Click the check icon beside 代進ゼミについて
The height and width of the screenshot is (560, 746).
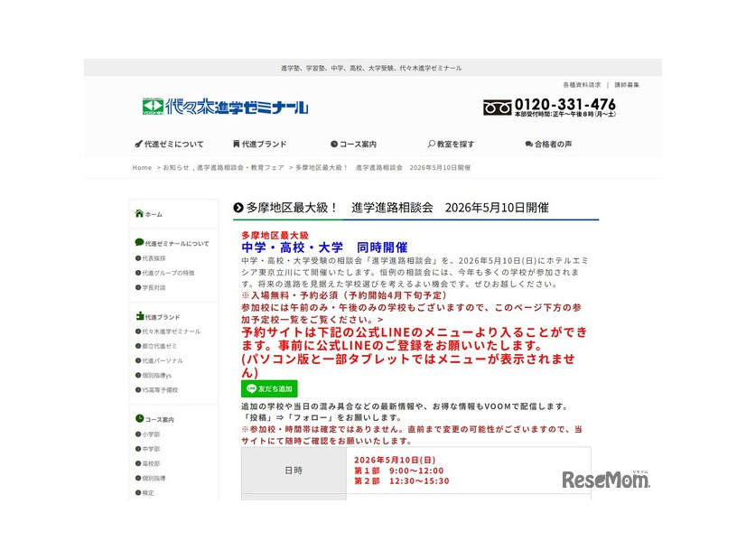[x=137, y=144]
